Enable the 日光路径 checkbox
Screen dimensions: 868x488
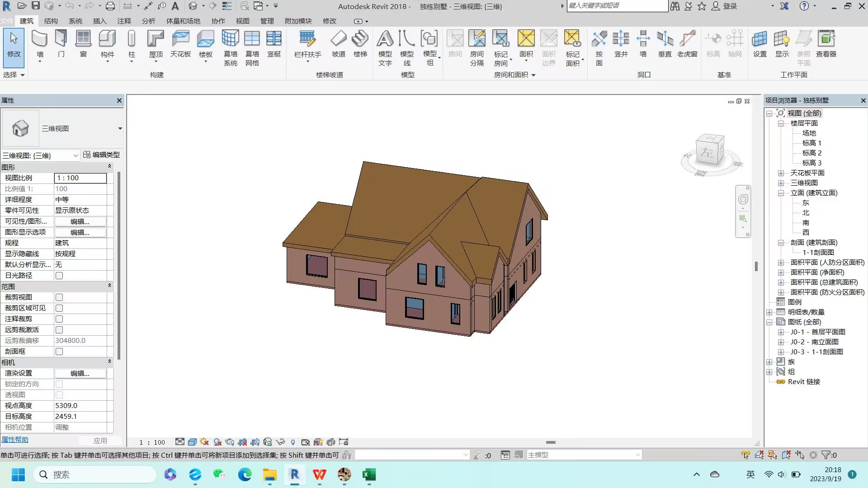click(x=59, y=276)
